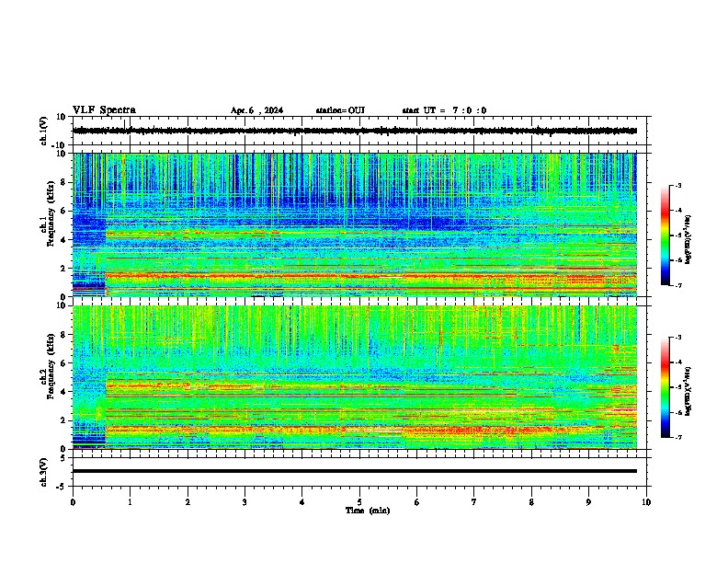Screen dimensions: 728x563
Task: Click the "-7" label below ch.2 color bar
Action: coord(678,437)
